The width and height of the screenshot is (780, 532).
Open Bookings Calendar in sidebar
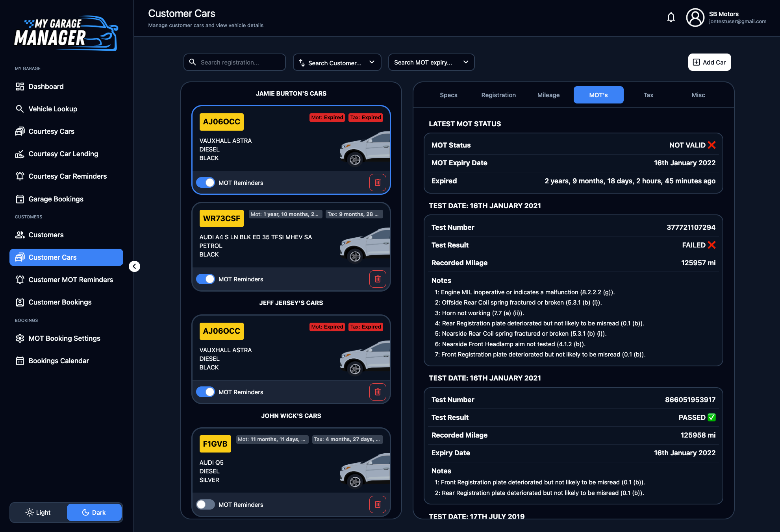click(59, 361)
